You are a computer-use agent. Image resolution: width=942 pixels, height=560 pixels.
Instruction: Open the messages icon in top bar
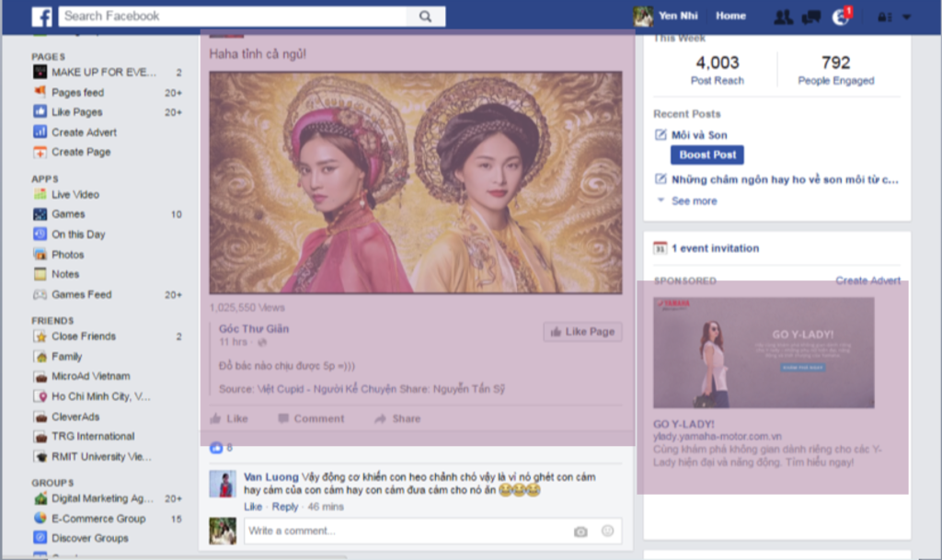point(811,17)
